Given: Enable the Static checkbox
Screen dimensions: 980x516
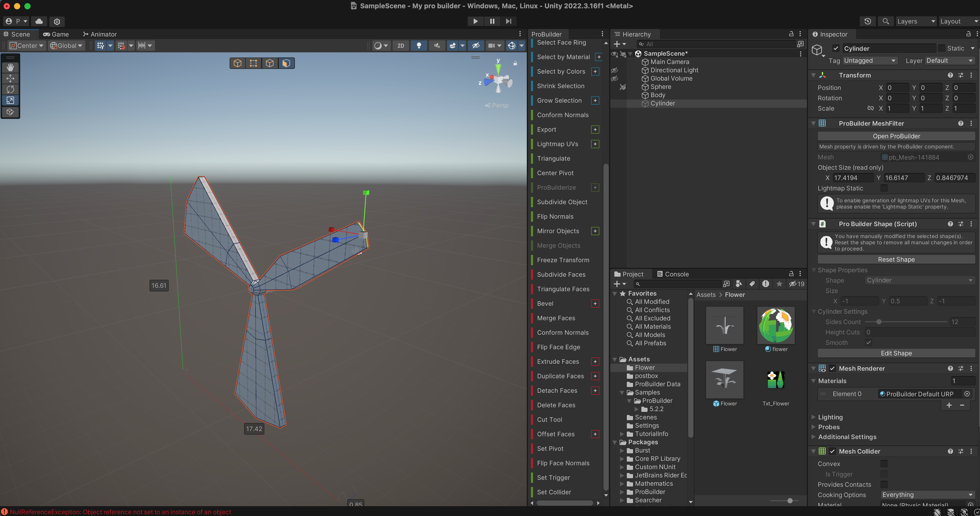Looking at the screenshot, I should click(x=942, y=48).
